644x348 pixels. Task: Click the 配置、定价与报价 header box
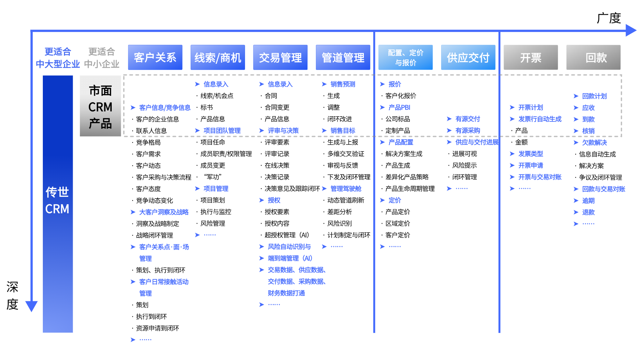tap(405, 57)
